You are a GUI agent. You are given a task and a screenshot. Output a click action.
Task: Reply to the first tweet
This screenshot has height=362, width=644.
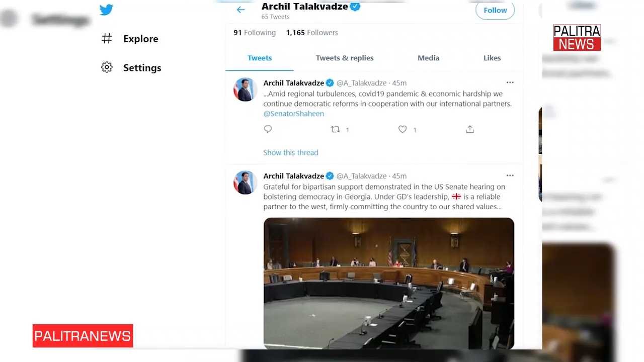(268, 129)
